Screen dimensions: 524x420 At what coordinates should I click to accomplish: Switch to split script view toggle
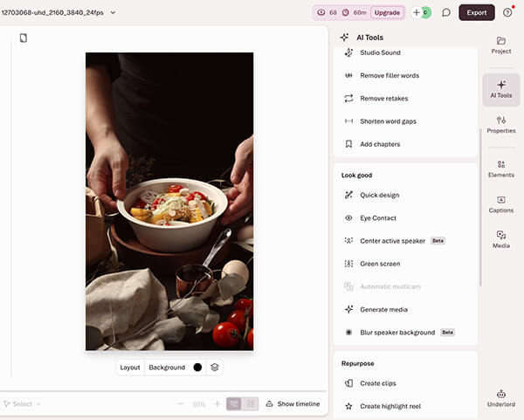[251, 404]
